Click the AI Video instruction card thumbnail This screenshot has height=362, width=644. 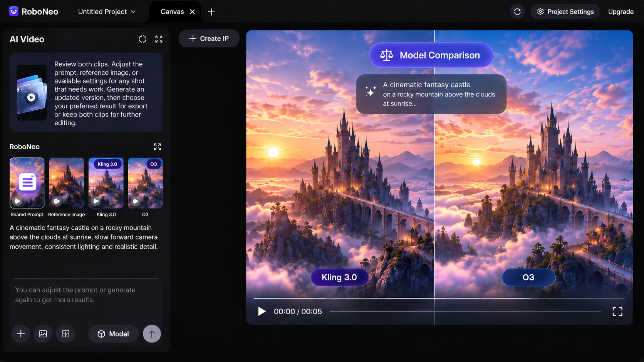32,93
